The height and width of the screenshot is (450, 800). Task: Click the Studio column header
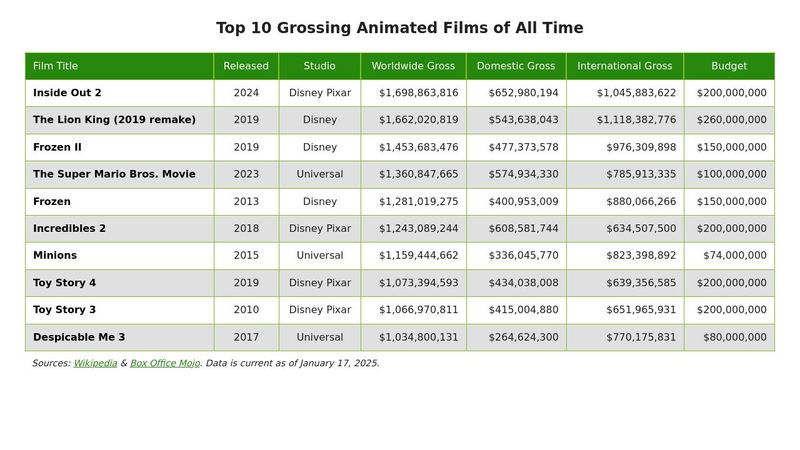coord(320,66)
